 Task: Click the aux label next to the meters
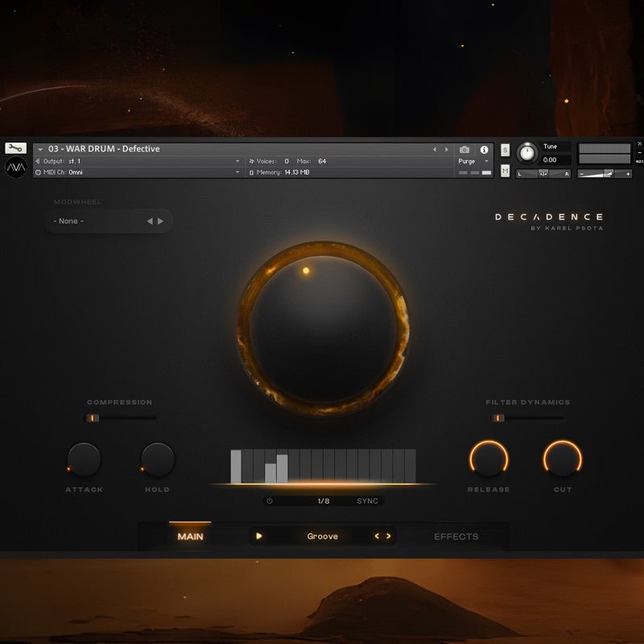(x=639, y=162)
